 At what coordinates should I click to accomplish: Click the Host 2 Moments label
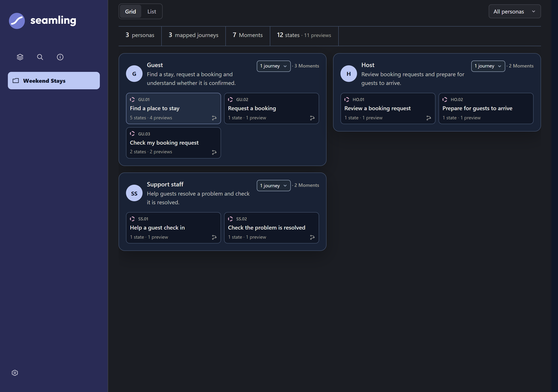(521, 66)
